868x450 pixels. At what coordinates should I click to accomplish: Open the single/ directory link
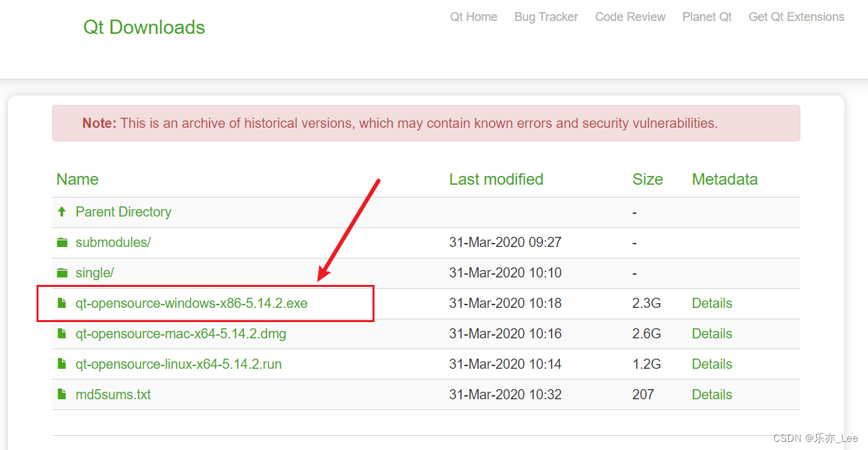pos(95,273)
